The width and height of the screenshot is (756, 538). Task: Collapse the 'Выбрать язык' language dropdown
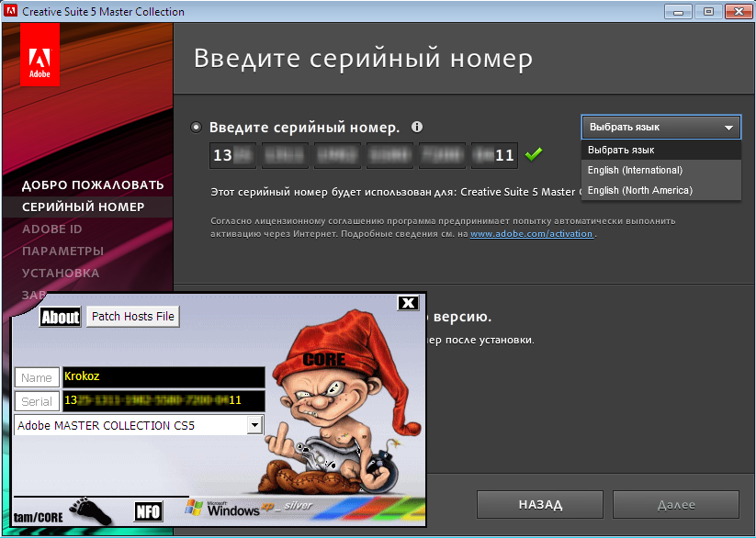(x=660, y=128)
